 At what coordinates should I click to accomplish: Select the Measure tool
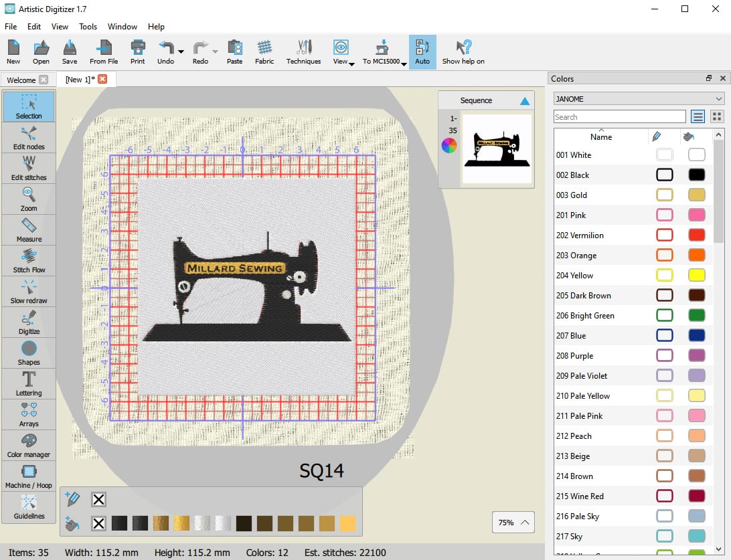click(x=28, y=229)
